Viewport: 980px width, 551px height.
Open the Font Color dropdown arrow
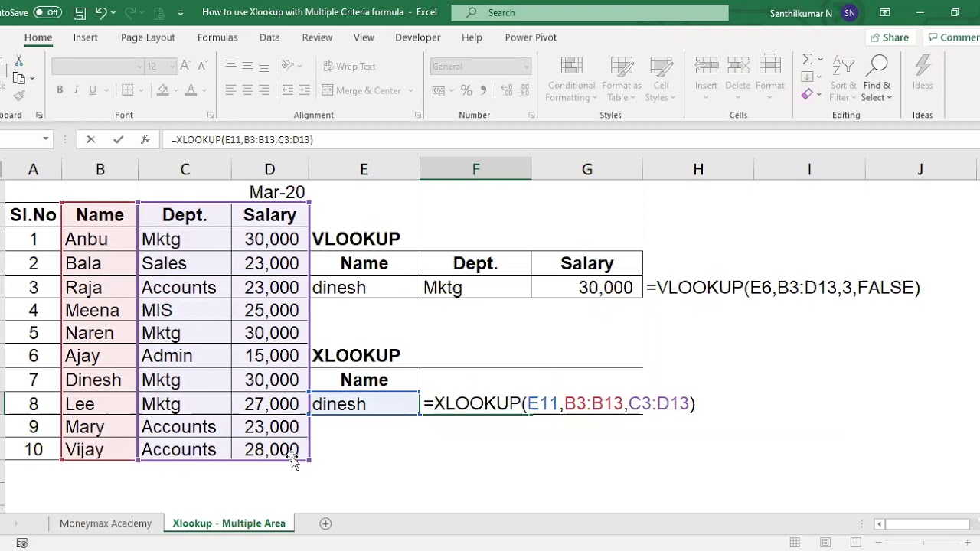[x=205, y=90]
